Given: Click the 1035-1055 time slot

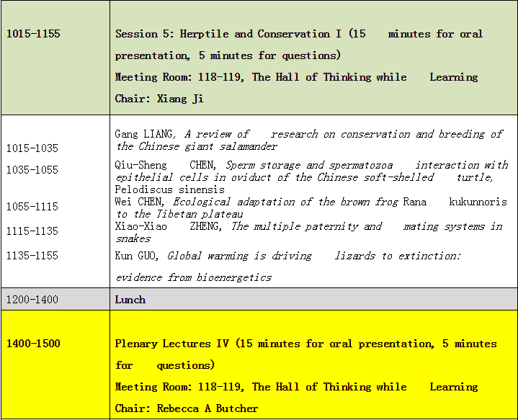Looking at the screenshot, I should (x=32, y=169).
